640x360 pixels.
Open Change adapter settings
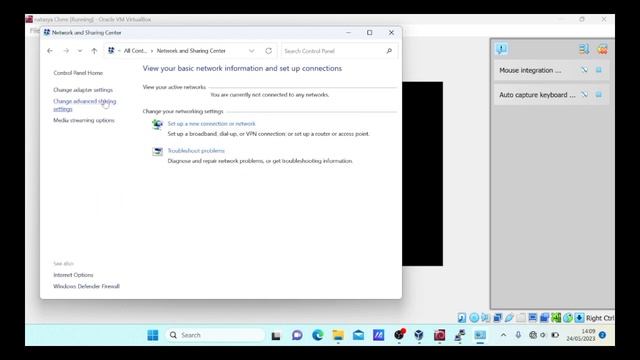point(83,90)
